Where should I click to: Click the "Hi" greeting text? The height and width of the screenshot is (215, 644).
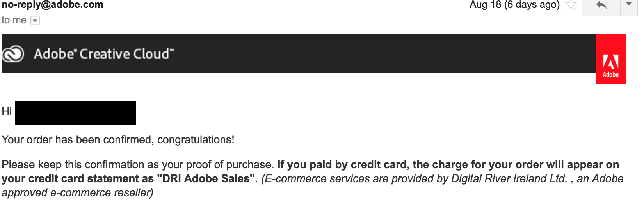coord(7,112)
